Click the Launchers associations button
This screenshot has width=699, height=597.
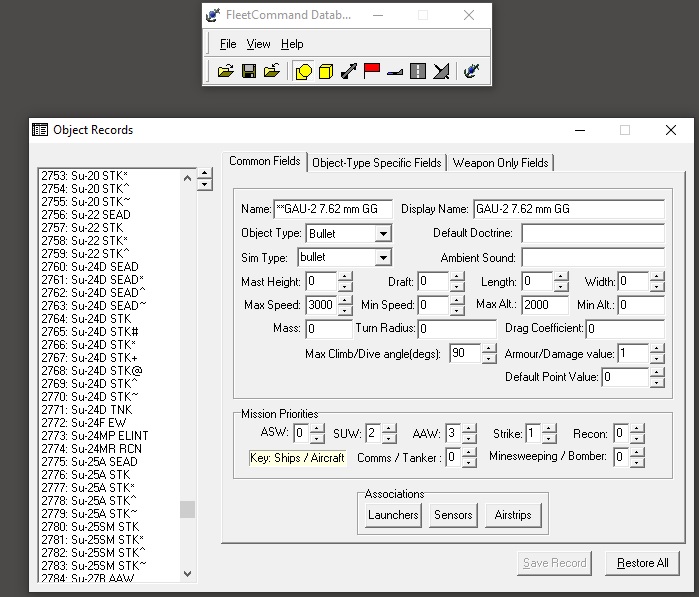tap(393, 515)
